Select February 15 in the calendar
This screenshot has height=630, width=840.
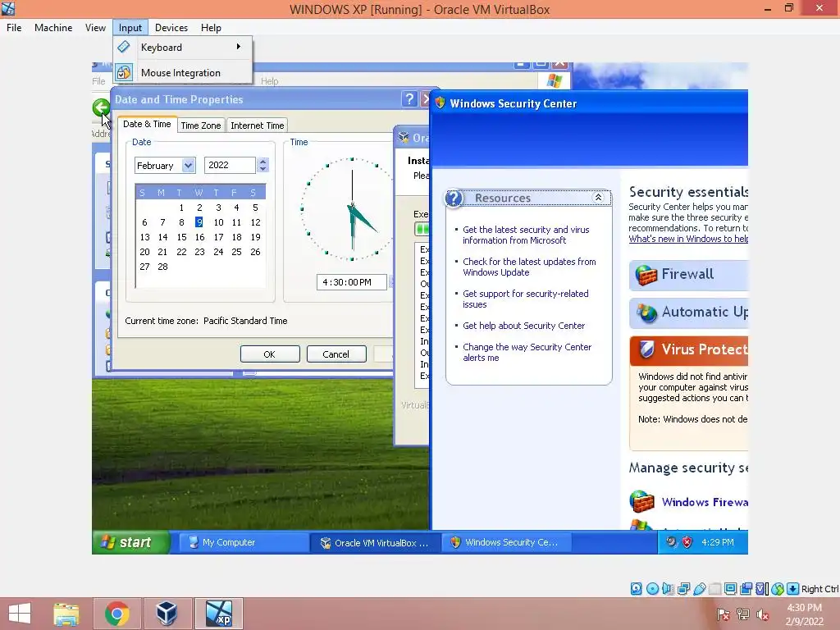tap(181, 237)
